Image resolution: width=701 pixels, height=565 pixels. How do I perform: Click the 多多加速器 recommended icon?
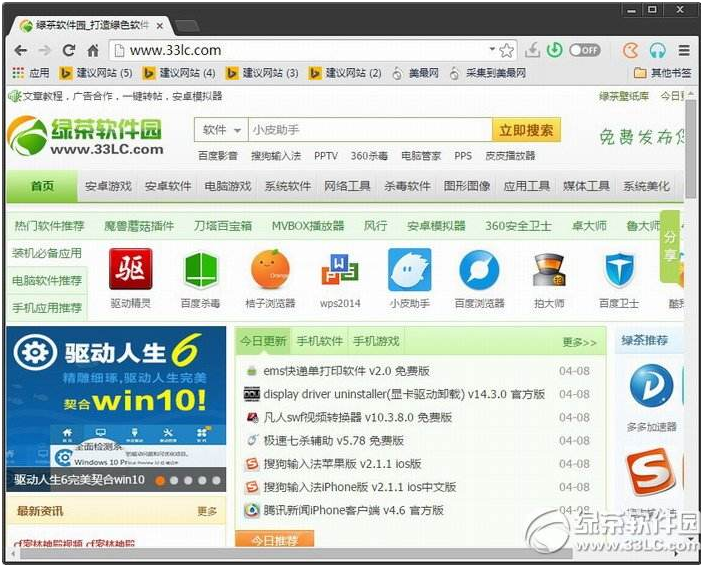[651, 385]
